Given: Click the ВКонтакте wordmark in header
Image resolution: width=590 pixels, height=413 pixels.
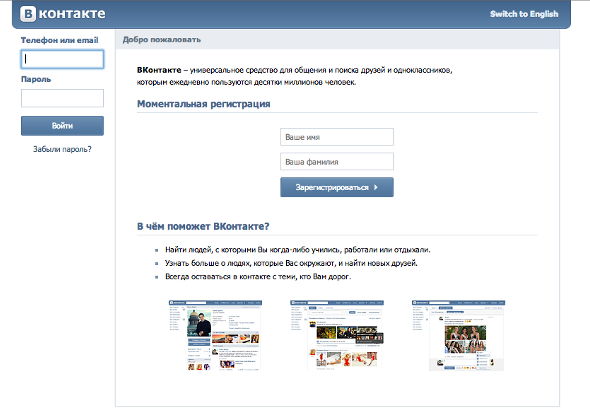Looking at the screenshot, I should 63,14.
